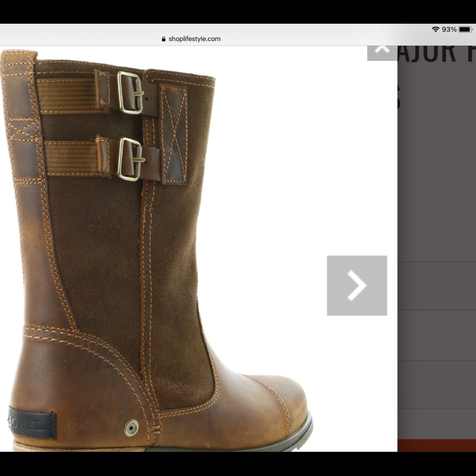Viewport: 476px width, 476px height.
Task: Click the padlock secure site icon
Action: [x=164, y=39]
